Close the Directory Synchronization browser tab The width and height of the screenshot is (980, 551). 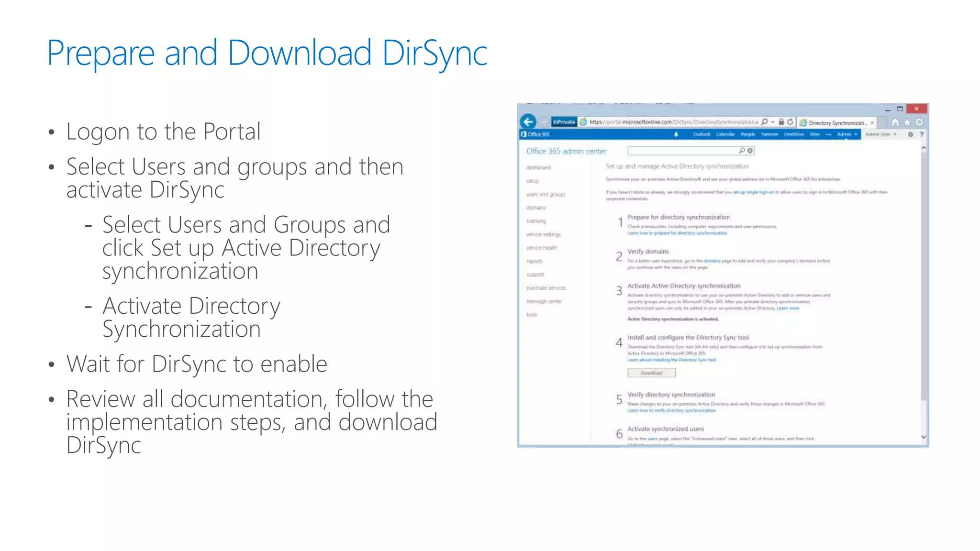tap(872, 123)
